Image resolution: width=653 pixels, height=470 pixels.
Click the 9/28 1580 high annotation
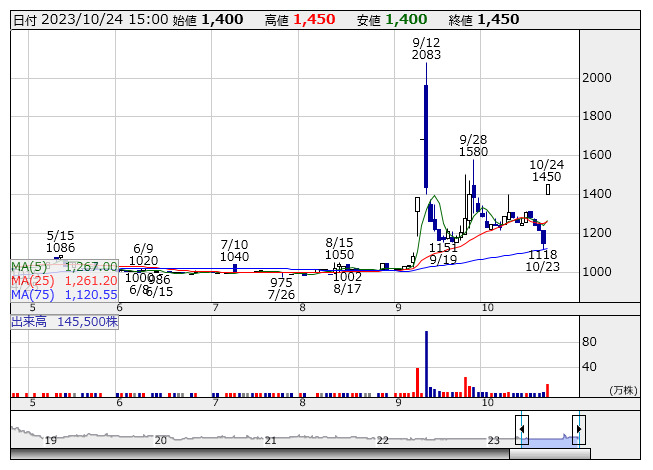(x=473, y=145)
